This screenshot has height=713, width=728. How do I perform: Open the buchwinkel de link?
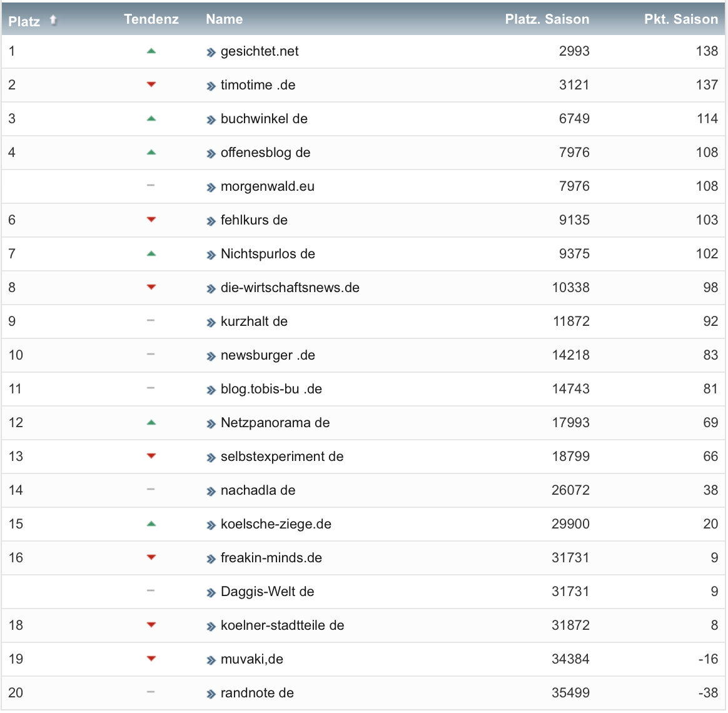click(x=264, y=119)
